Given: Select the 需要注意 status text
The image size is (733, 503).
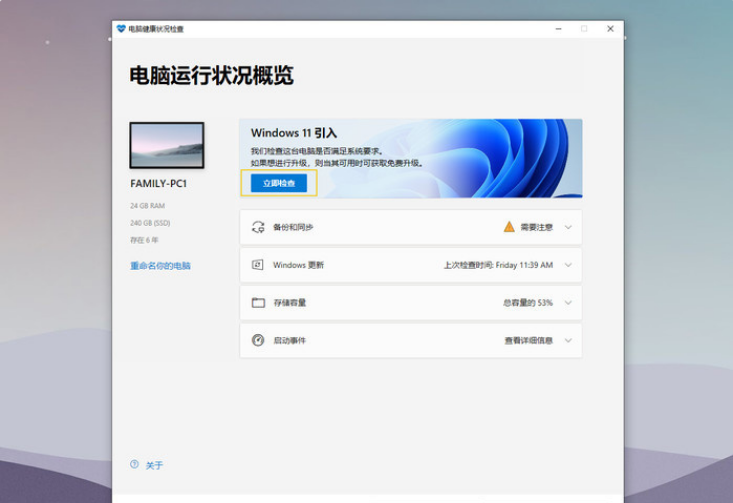Looking at the screenshot, I should [x=537, y=227].
